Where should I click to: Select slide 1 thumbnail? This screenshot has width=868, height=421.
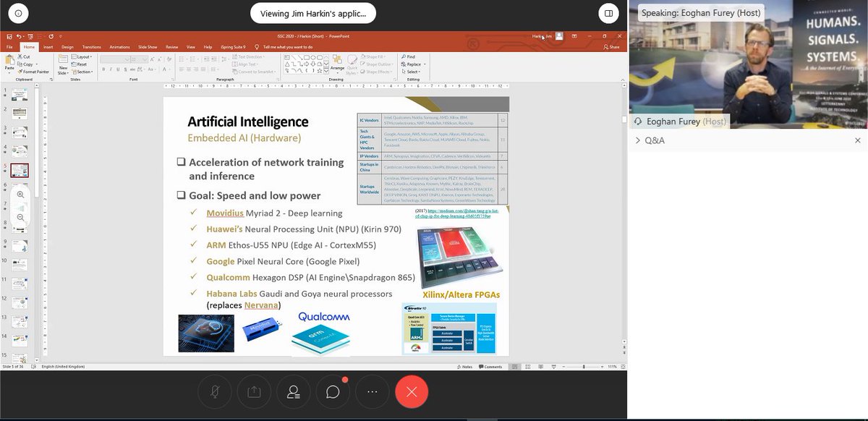coord(20,95)
